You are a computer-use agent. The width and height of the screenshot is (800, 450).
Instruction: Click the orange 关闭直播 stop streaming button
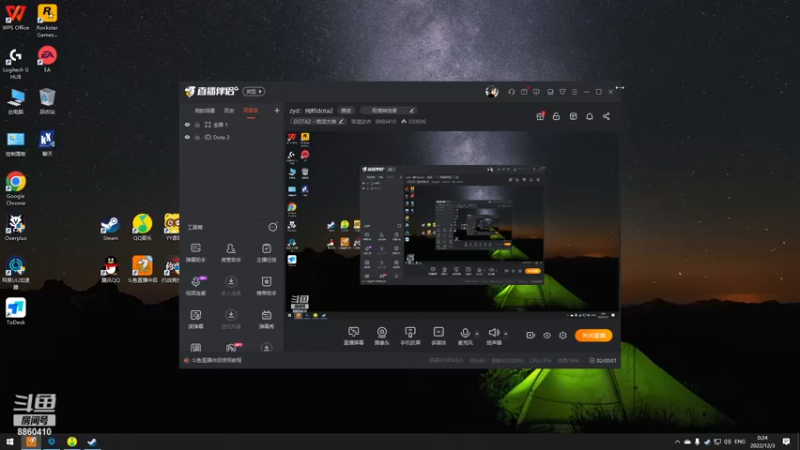click(594, 335)
